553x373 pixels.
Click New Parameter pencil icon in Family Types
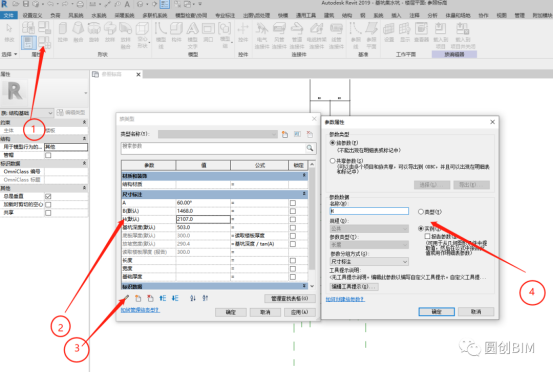126,298
